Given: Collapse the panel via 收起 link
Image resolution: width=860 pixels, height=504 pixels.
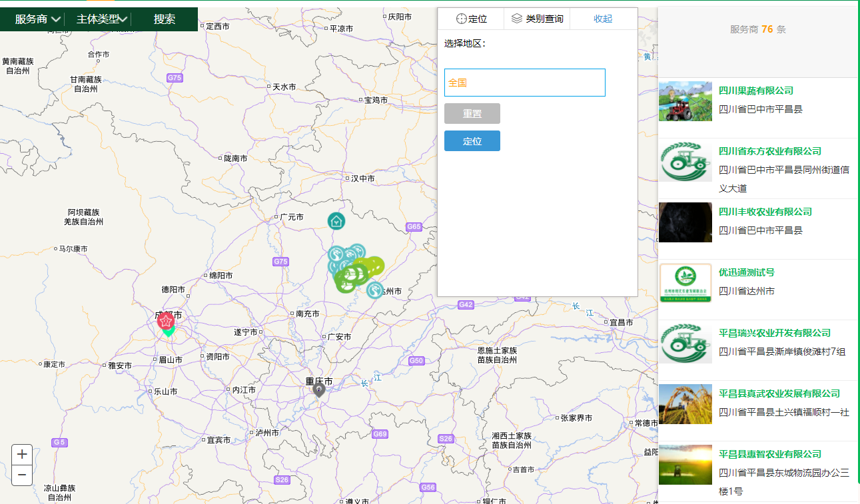Looking at the screenshot, I should (603, 19).
